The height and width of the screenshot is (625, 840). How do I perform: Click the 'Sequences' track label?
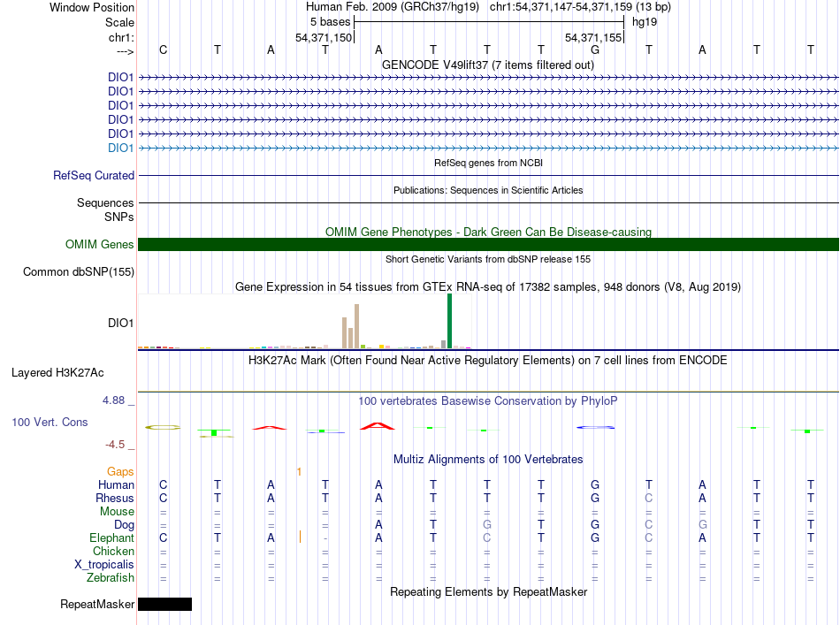point(105,202)
